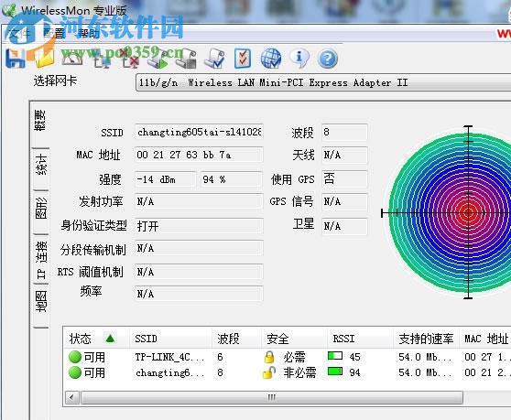Open the options checklist icon

pos(243,59)
